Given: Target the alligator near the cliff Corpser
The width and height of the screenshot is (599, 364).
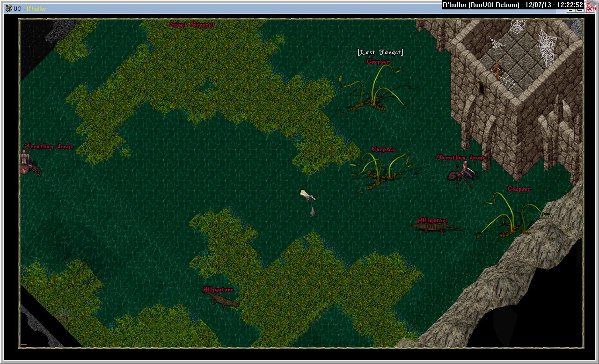Looking at the screenshot, I should click(437, 228).
